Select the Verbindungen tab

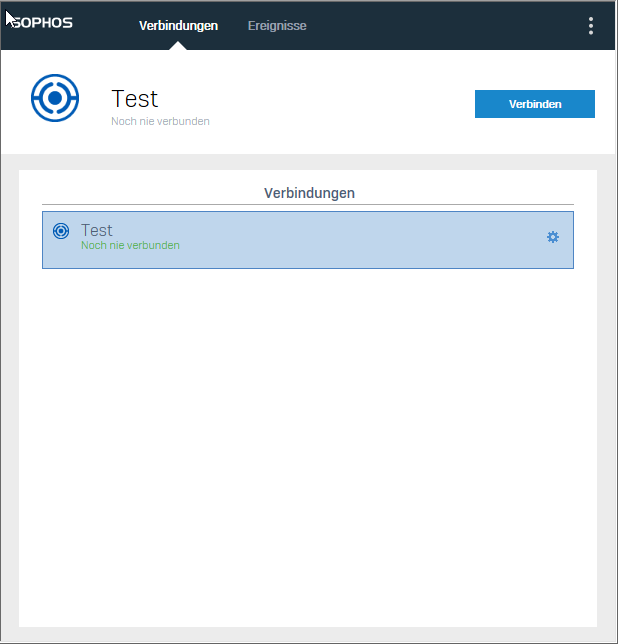click(179, 25)
